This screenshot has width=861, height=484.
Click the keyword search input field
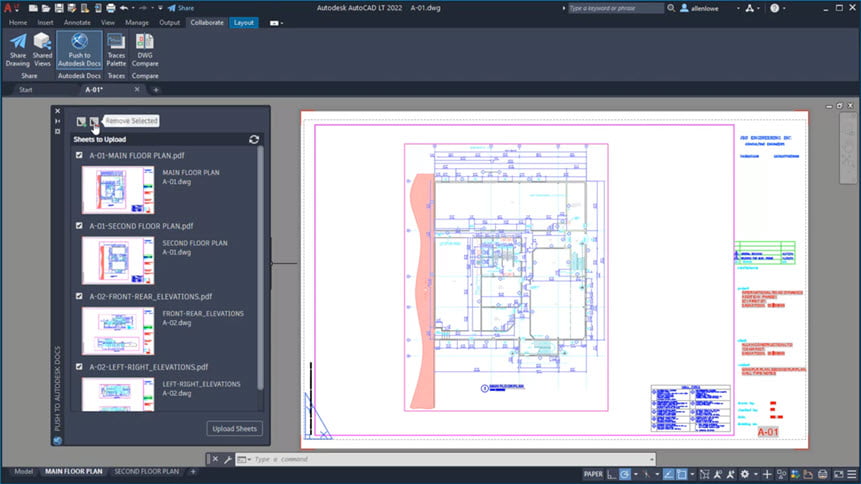[x=616, y=8]
